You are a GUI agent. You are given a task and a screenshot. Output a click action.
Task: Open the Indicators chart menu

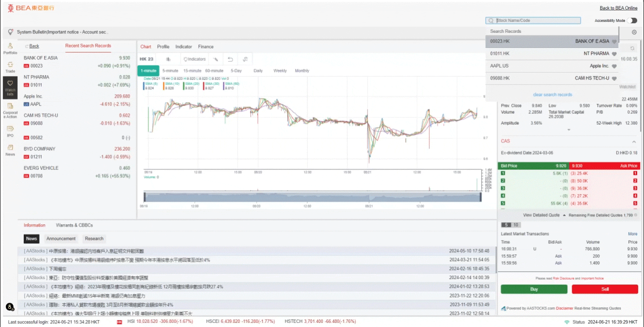195,59
